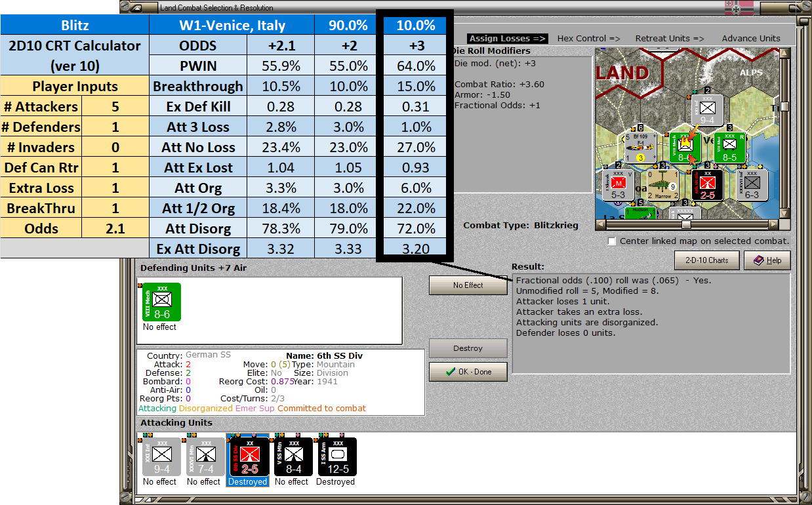The height and width of the screenshot is (505, 812).
Task: Click '# Invaders' input value 0
Action: (x=115, y=147)
